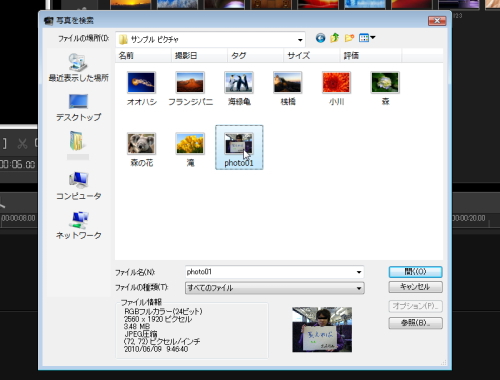Viewport: 500px width, 380px height.
Task: Click the キャンセル button
Action: click(x=415, y=287)
